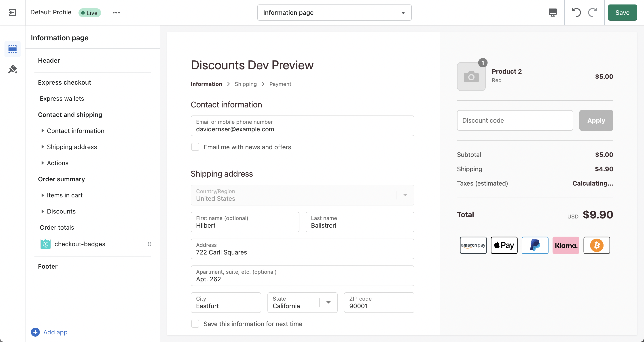
Task: Click the undo arrow icon
Action: pos(576,13)
